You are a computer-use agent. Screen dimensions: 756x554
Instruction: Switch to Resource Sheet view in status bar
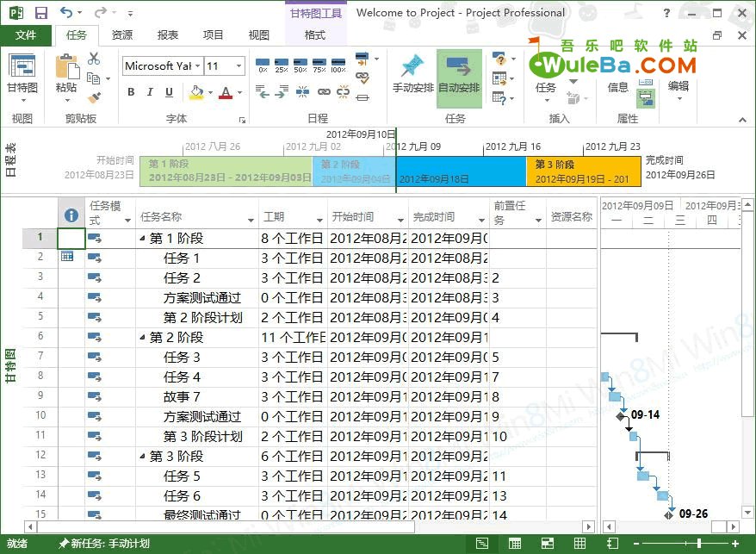[x=579, y=544]
